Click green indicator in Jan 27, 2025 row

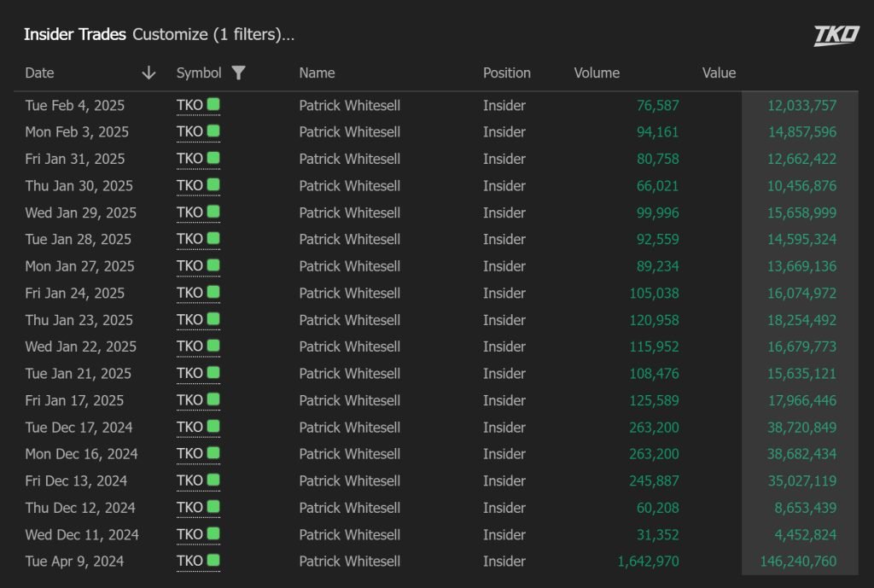(213, 265)
